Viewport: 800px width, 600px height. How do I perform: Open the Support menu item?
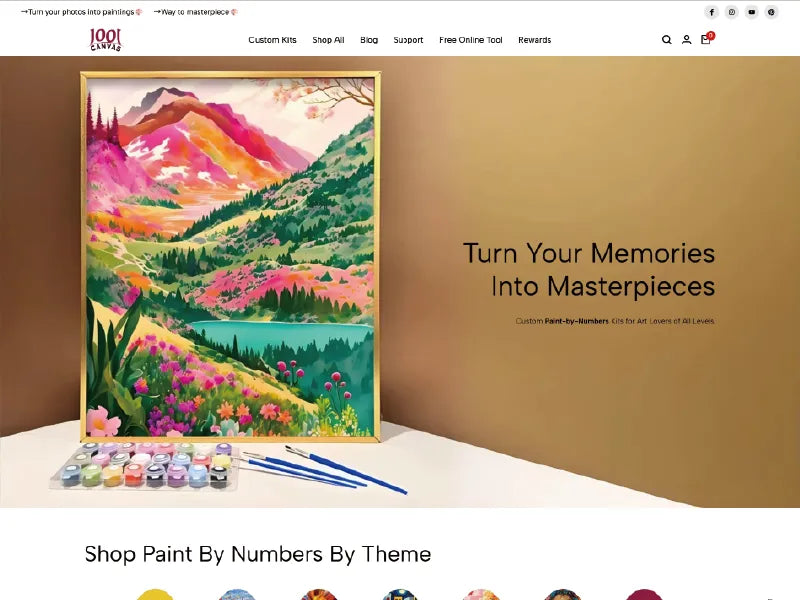(408, 40)
